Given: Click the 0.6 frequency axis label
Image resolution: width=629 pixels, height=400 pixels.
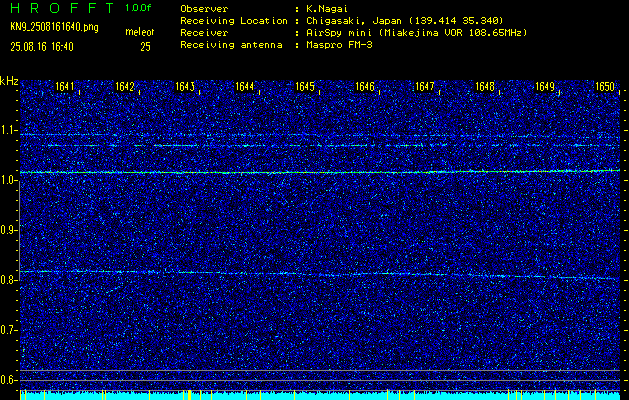Looking at the screenshot, I should [9, 380].
